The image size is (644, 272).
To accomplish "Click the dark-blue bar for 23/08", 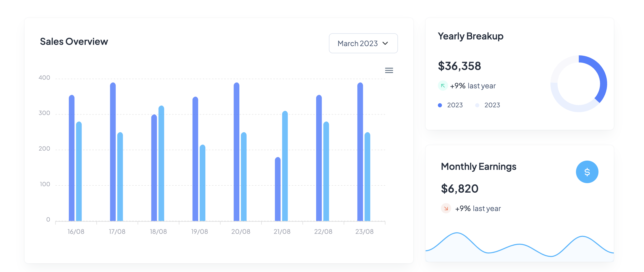I will (x=360, y=152).
